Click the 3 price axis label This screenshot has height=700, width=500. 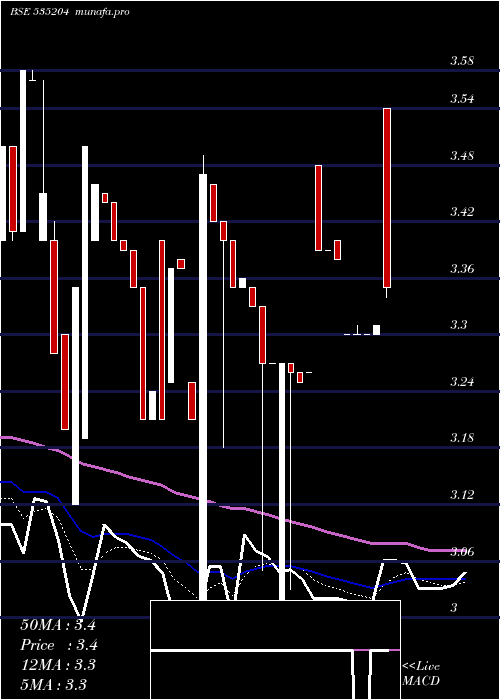[x=454, y=608]
